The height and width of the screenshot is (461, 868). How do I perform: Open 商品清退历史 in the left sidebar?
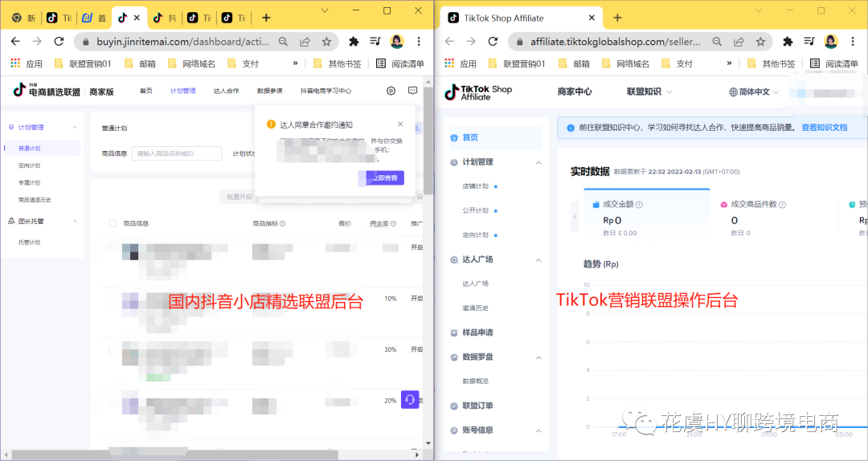click(x=35, y=200)
